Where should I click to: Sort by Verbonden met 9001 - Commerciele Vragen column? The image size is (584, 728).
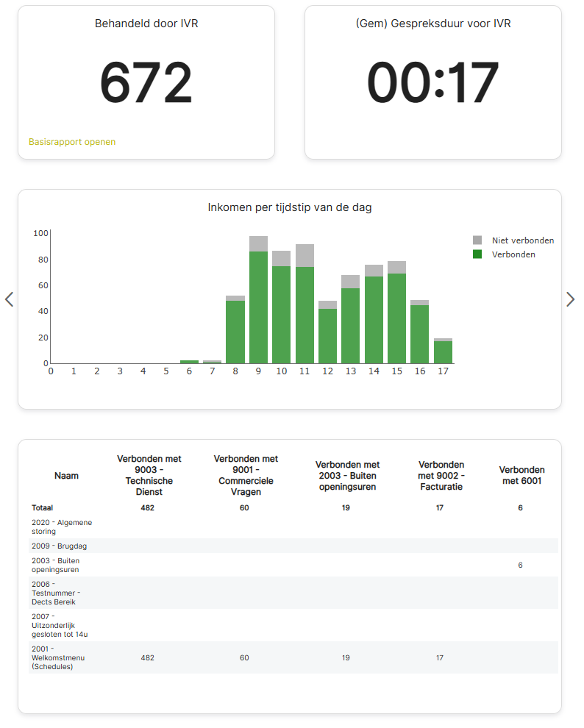pyautogui.click(x=246, y=475)
